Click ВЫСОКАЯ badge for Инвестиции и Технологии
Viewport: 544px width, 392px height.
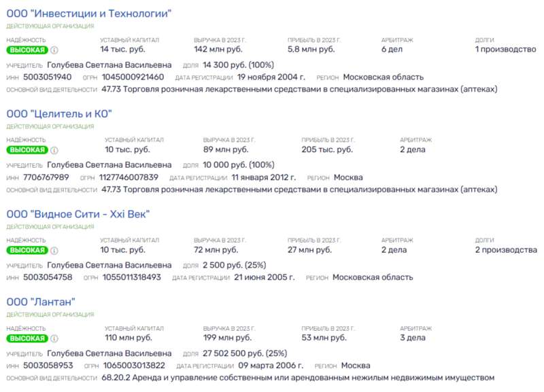pyautogui.click(x=27, y=50)
